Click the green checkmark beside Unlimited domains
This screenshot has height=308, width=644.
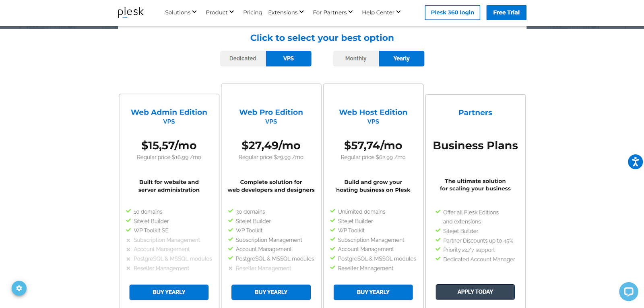click(x=332, y=211)
